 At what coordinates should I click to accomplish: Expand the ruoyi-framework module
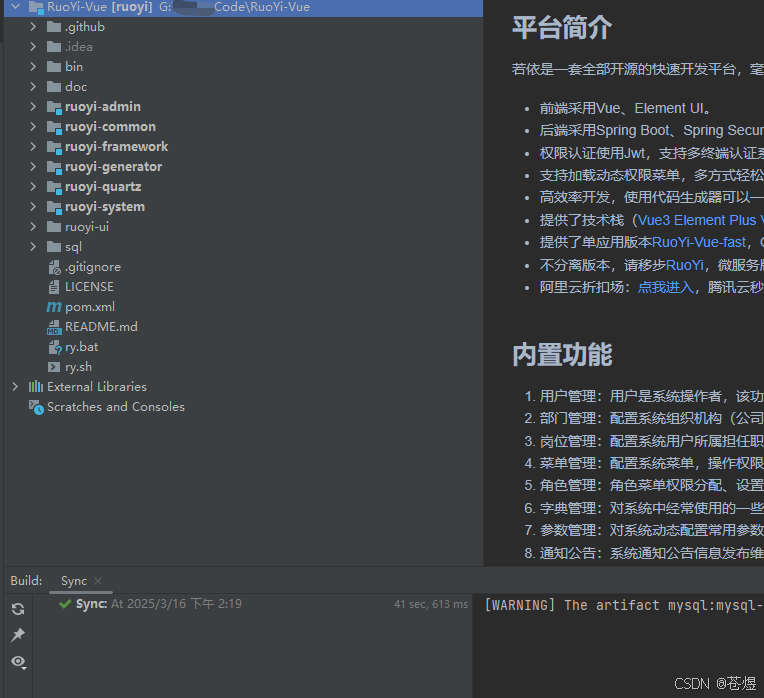coord(33,147)
